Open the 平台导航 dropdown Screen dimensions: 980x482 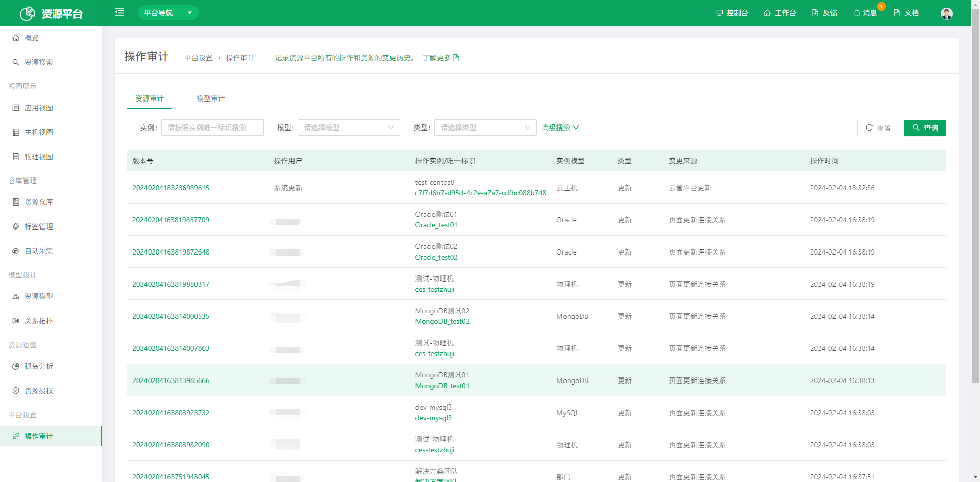tap(168, 13)
